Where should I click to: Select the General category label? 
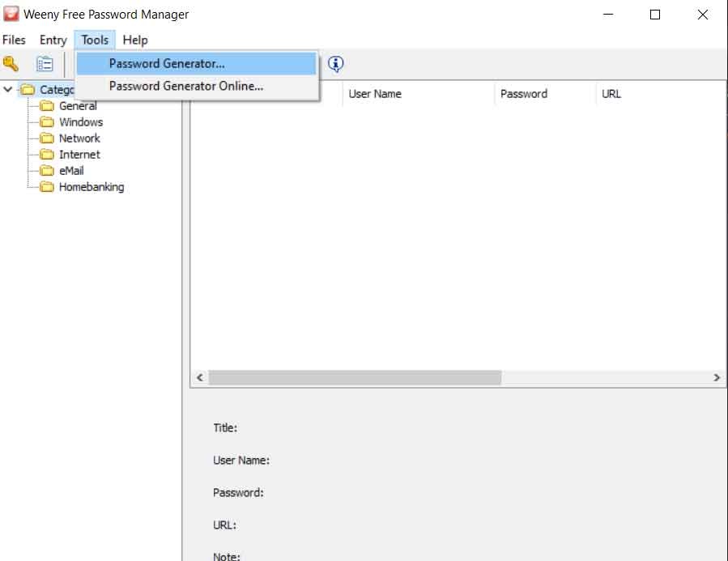[x=78, y=106]
